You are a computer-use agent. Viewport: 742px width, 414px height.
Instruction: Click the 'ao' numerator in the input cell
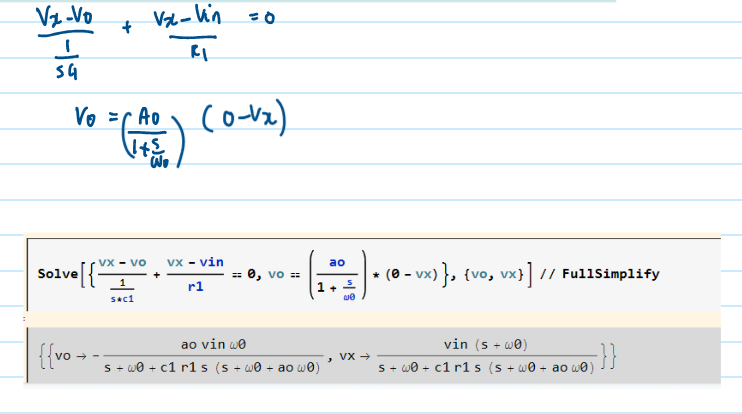point(337,262)
